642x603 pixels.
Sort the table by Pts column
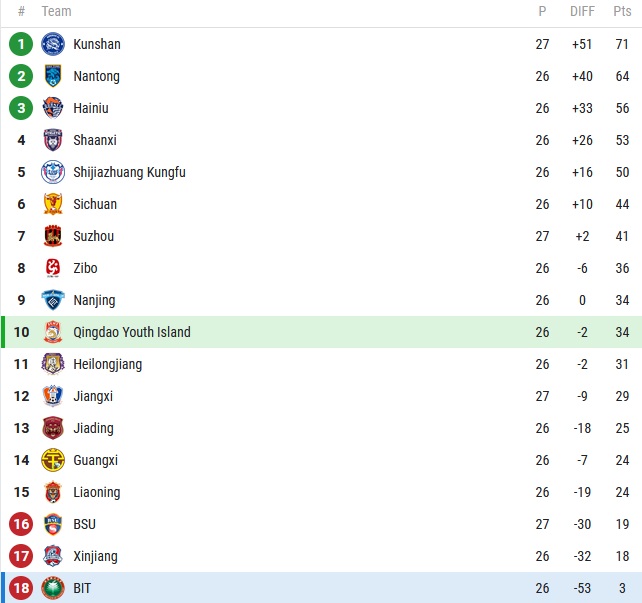pos(622,12)
